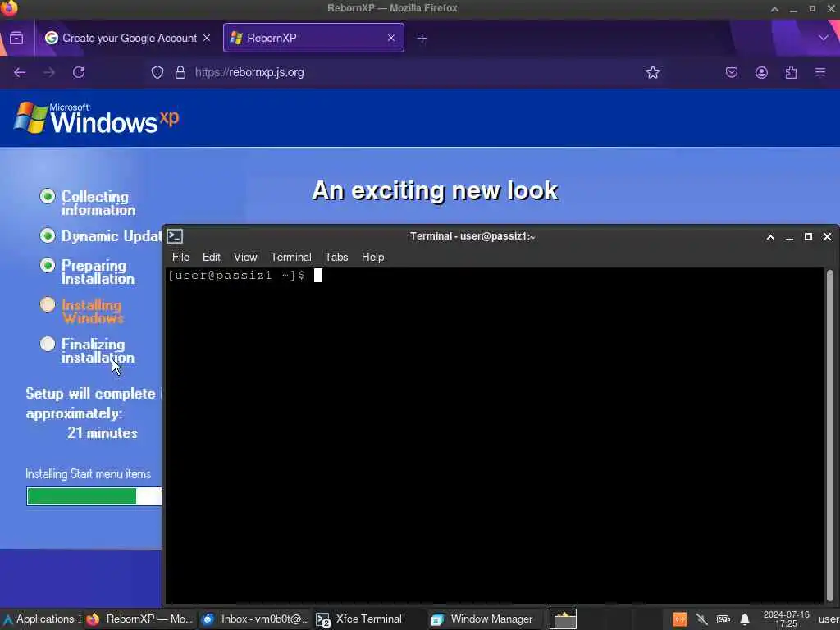This screenshot has height=630, width=840.
Task: Open the Tabs menu in Terminal
Action: point(336,257)
